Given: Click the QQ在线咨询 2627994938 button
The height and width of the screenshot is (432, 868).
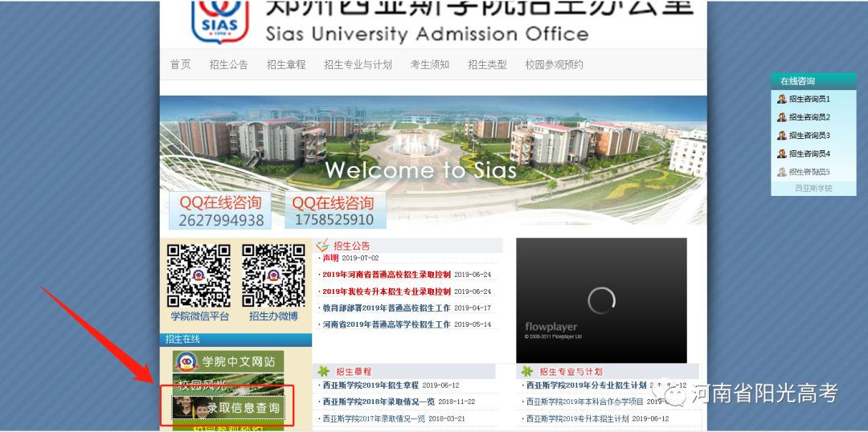Looking at the screenshot, I should [220, 210].
